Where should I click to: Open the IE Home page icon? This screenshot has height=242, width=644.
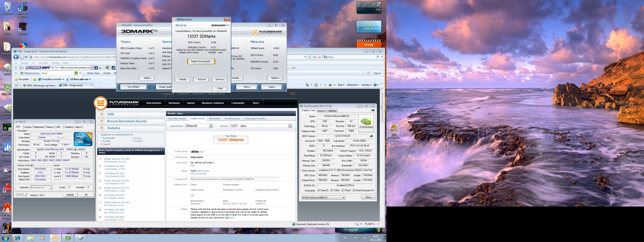coord(307,85)
